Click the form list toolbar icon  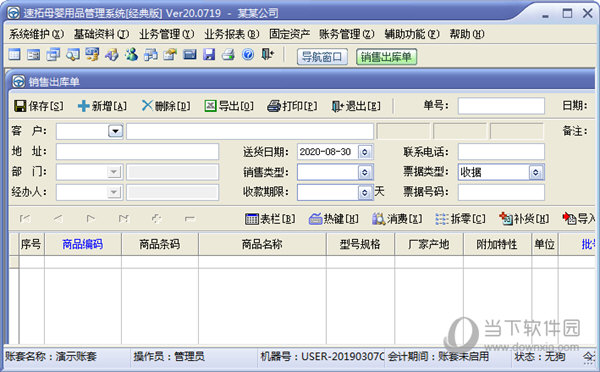(34, 55)
